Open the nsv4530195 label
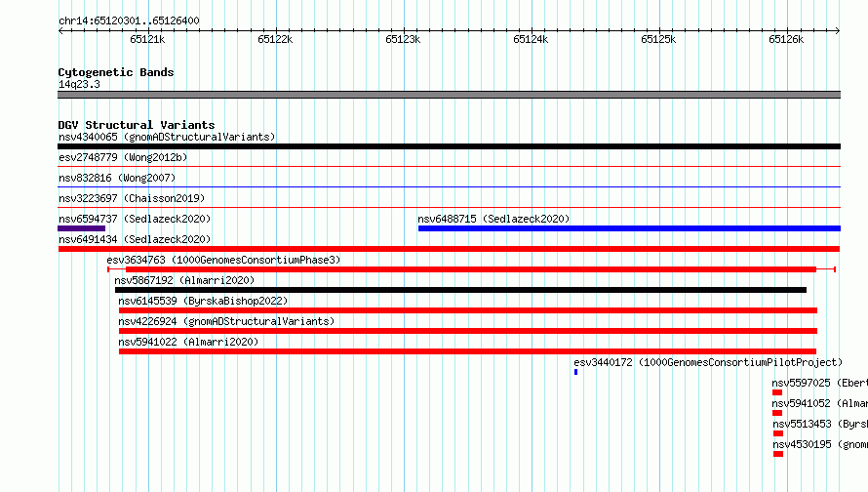 pyautogui.click(x=820, y=444)
